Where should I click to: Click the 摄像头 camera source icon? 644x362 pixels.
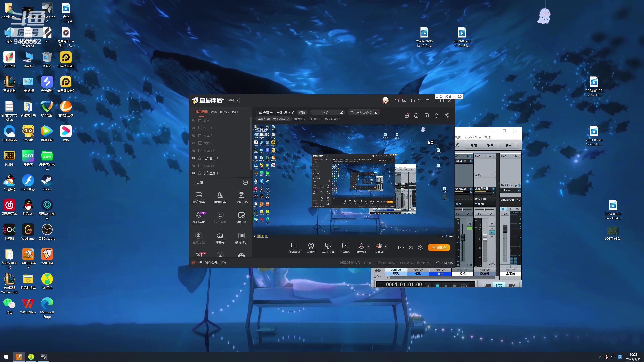pyautogui.click(x=311, y=246)
